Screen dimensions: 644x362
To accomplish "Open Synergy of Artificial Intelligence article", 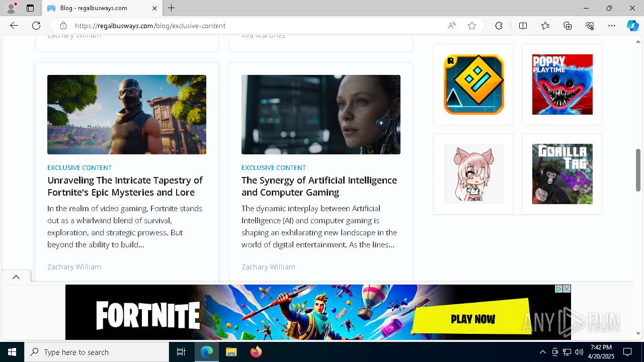I will (319, 186).
